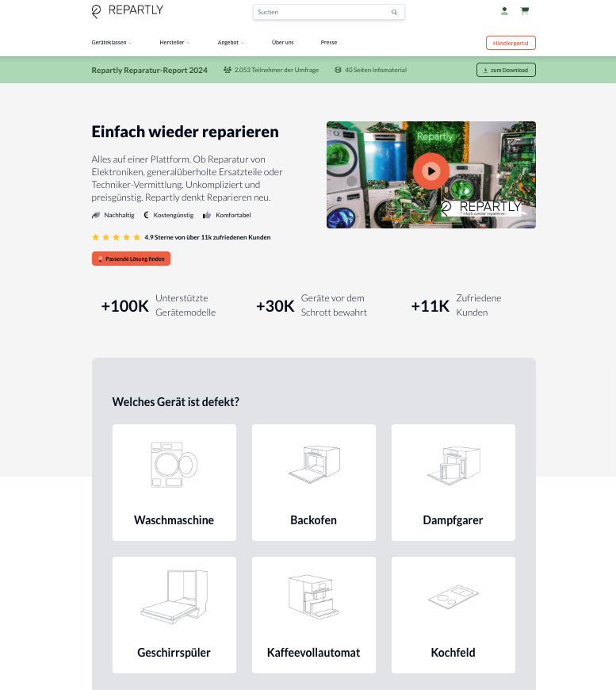Click the 'Welches Gerät ist defekt?' heading
616x690 pixels.
tap(175, 402)
